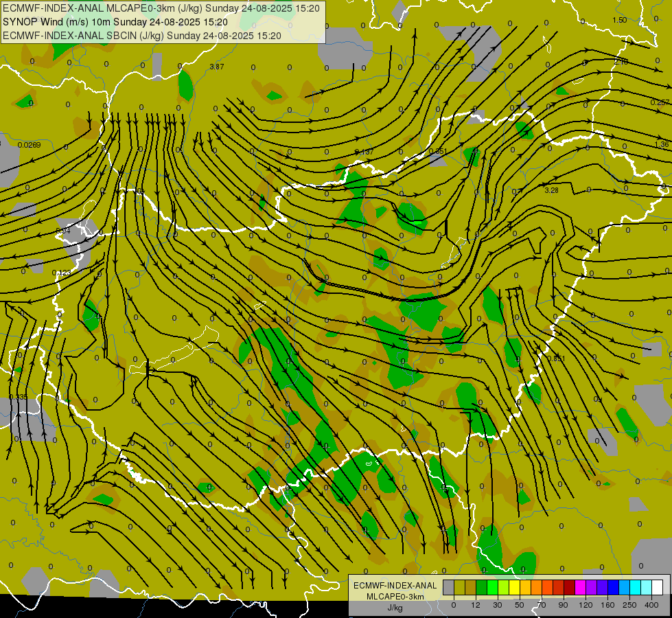
Task: Click the map value 0.0269
Action: [29, 145]
